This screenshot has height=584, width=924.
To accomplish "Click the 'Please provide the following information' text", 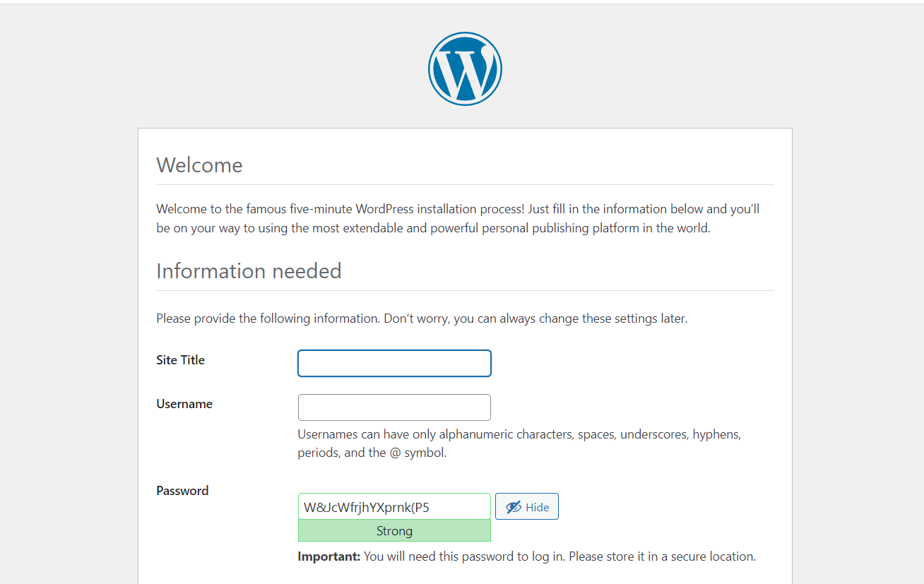I will (422, 318).
